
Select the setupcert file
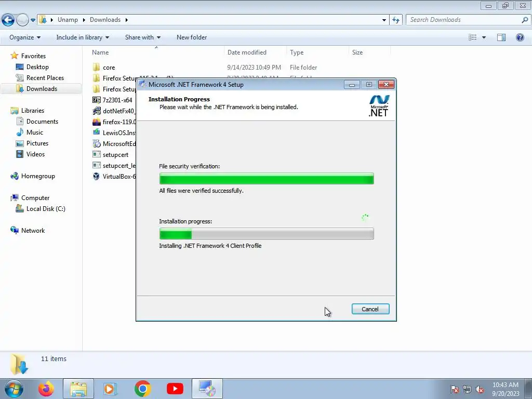115,155
